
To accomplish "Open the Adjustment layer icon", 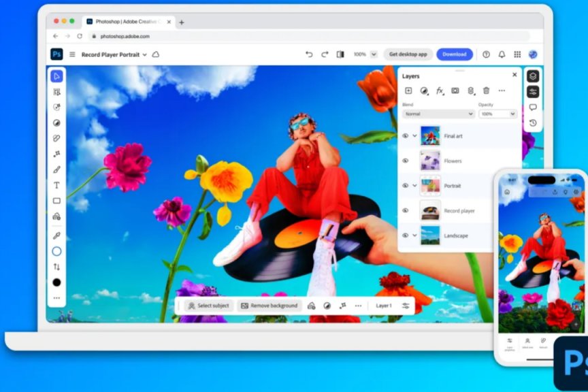I will (424, 91).
